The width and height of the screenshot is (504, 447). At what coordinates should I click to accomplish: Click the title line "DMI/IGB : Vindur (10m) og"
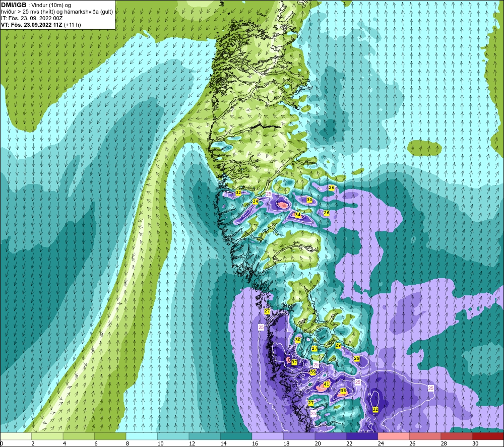pos(36,5)
